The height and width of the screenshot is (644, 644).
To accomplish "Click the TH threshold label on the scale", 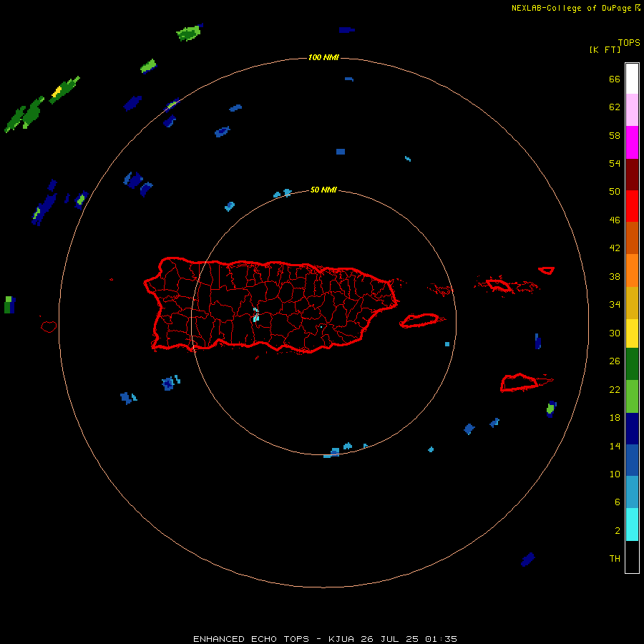I will pyautogui.click(x=615, y=558).
